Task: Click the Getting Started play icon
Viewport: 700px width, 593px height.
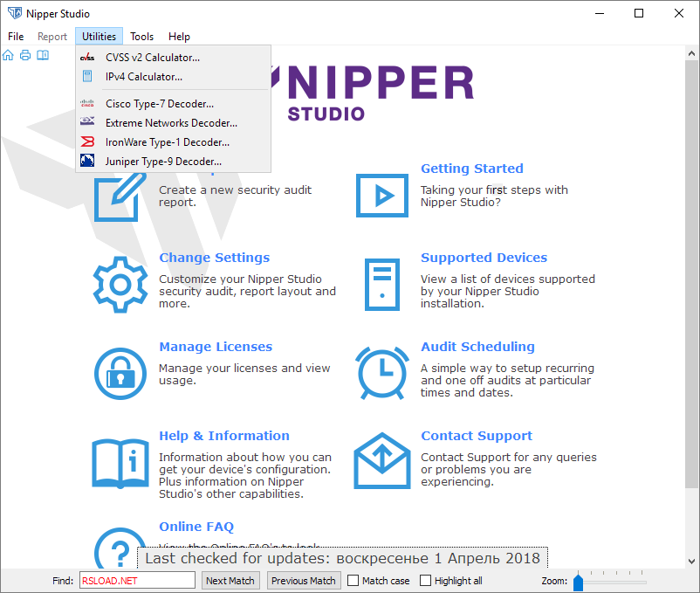Action: point(382,196)
